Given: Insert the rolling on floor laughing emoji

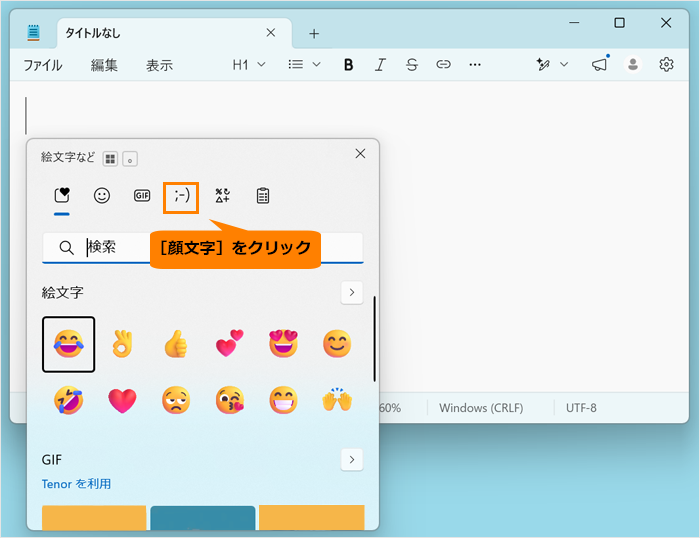Looking at the screenshot, I should click(68, 400).
